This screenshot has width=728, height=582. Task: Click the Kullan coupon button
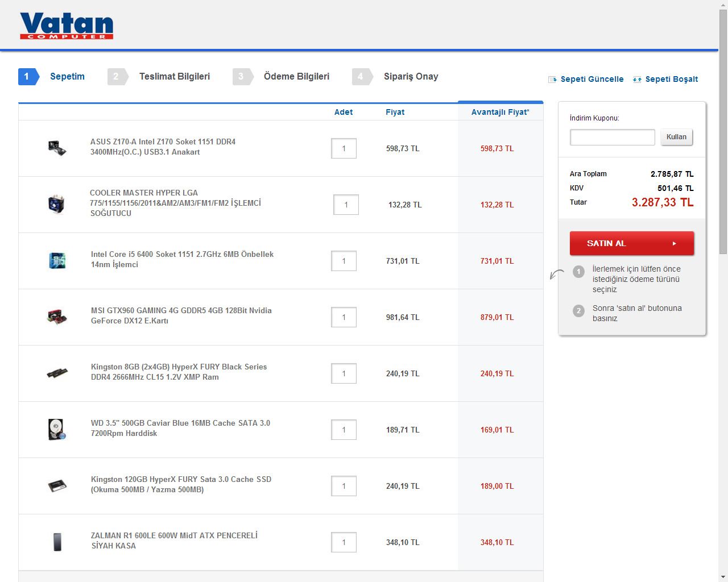pyautogui.click(x=676, y=137)
